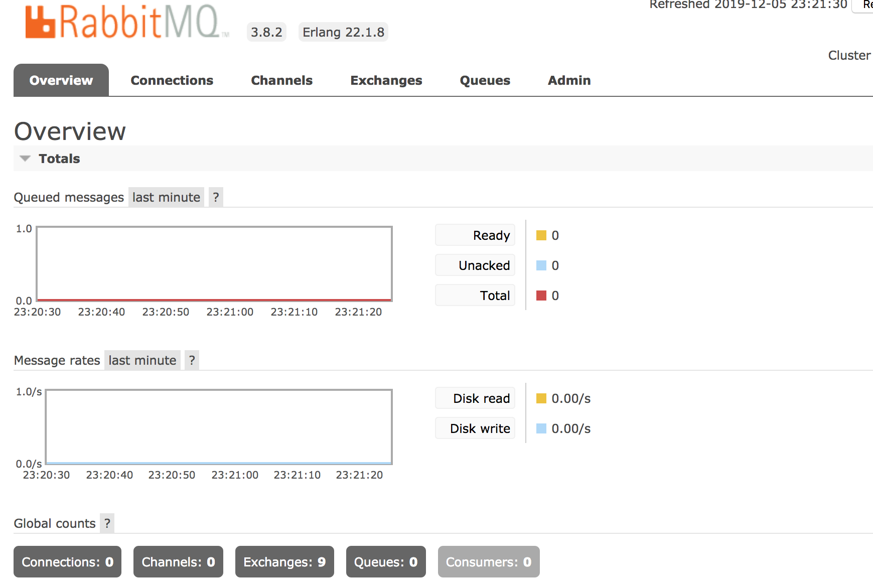Open Queued messages help question mark

click(216, 197)
